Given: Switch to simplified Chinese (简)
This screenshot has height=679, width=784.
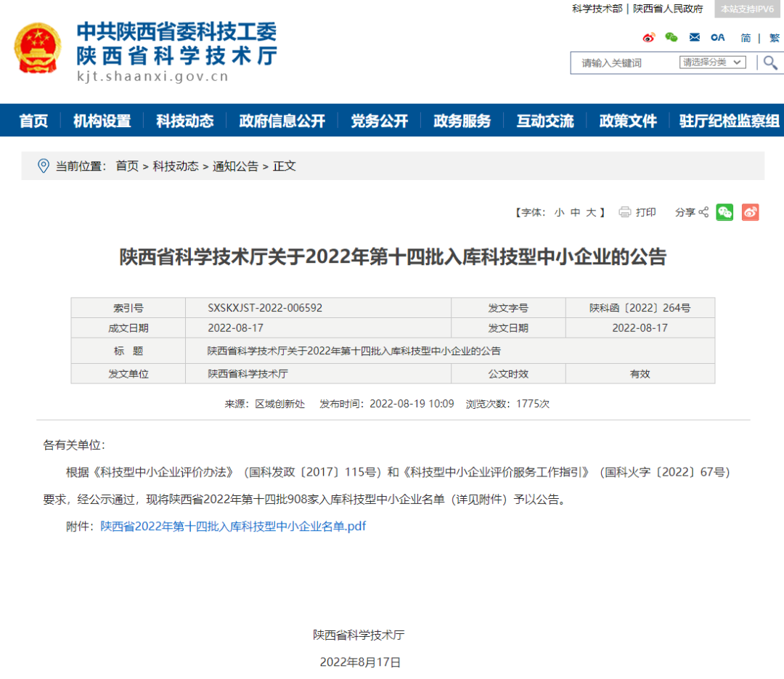Looking at the screenshot, I should [x=746, y=38].
